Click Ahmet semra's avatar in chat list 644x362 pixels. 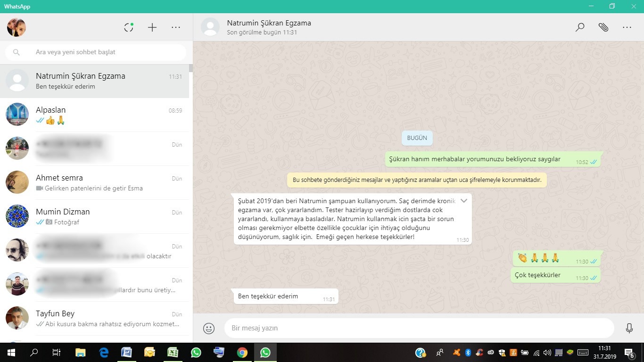coord(17,182)
